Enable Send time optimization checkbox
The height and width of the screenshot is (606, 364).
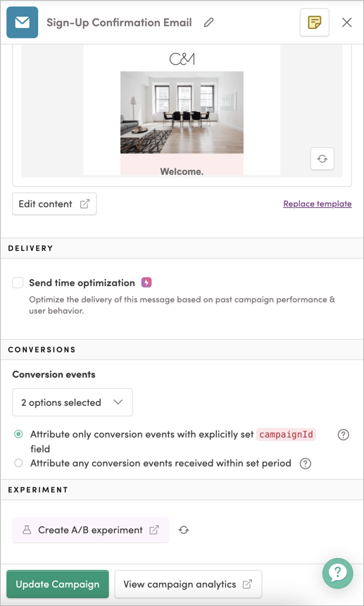point(18,283)
